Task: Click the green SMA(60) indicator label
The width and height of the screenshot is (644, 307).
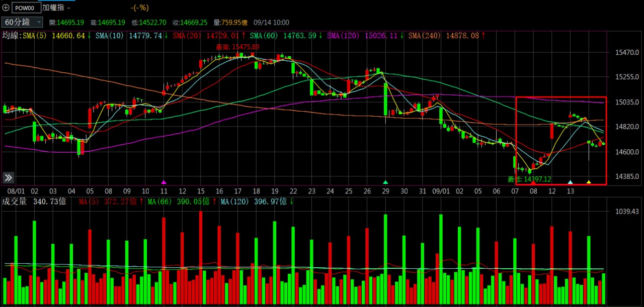Action: click(x=265, y=36)
